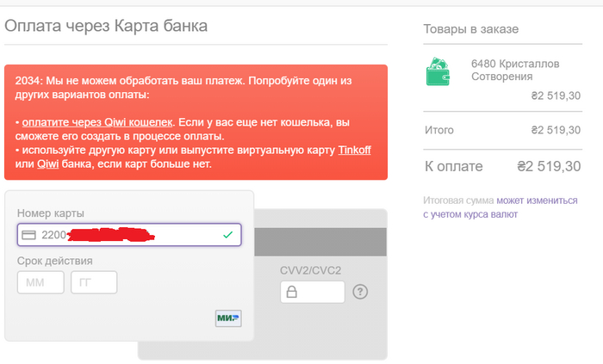Screen dimensions: 603x364
Task: Click the ММ expiry month field
Action: point(40,282)
